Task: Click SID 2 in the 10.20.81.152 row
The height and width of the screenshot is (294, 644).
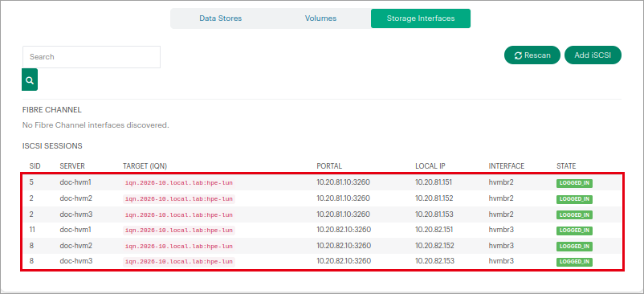Action: pyautogui.click(x=31, y=198)
